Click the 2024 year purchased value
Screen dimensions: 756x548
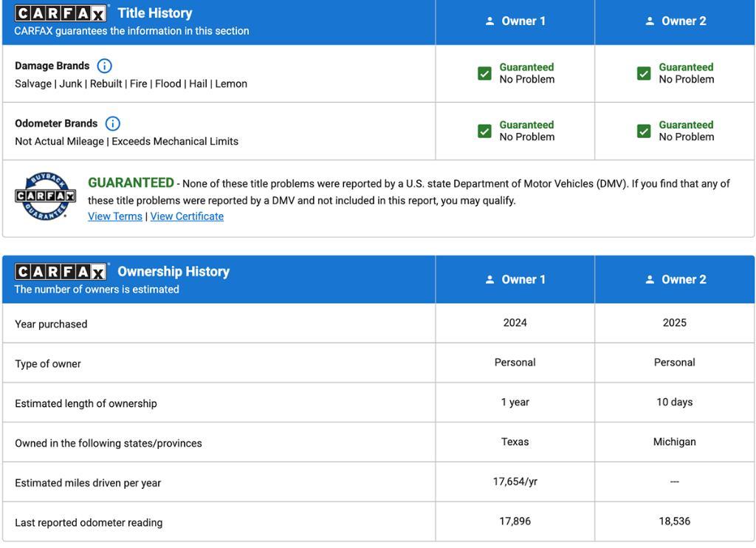pos(515,323)
